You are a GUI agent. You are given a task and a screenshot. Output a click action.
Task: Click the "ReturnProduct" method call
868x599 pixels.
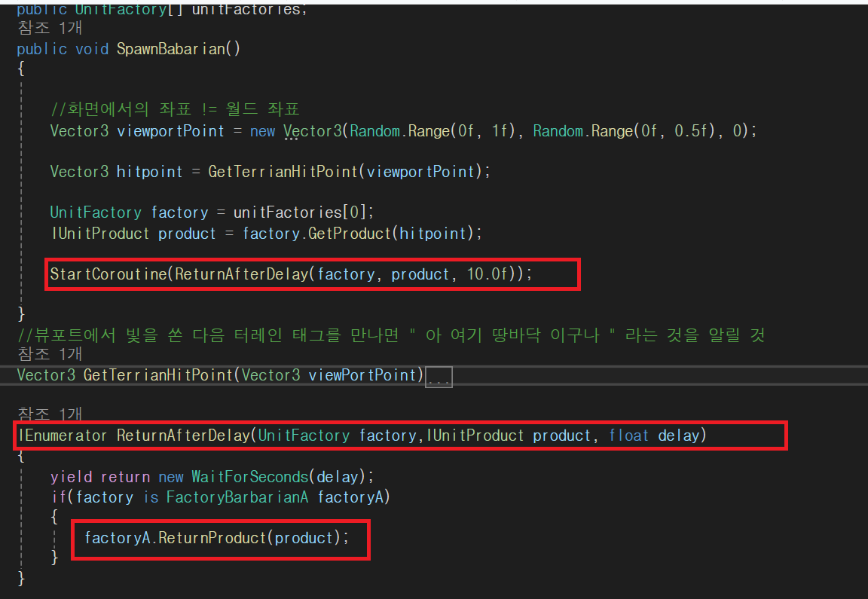click(212, 537)
